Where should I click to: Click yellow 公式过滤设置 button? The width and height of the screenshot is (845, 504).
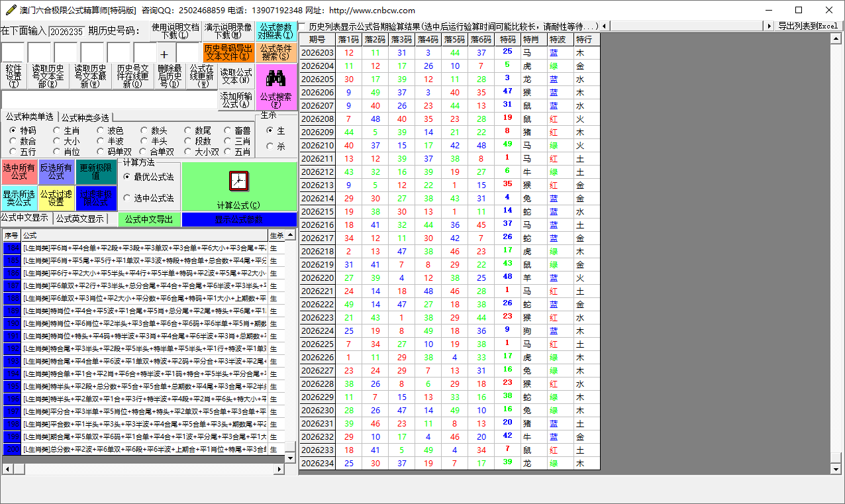[x=56, y=199]
